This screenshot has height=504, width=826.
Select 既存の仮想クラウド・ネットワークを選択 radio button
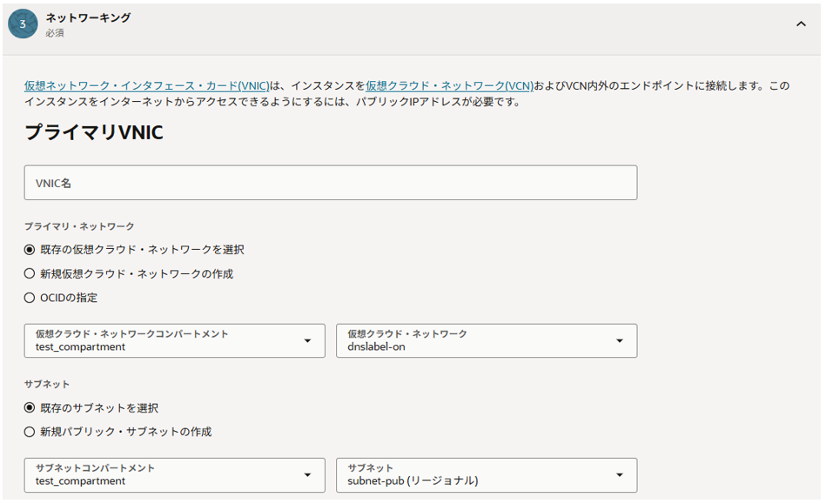pos(30,250)
